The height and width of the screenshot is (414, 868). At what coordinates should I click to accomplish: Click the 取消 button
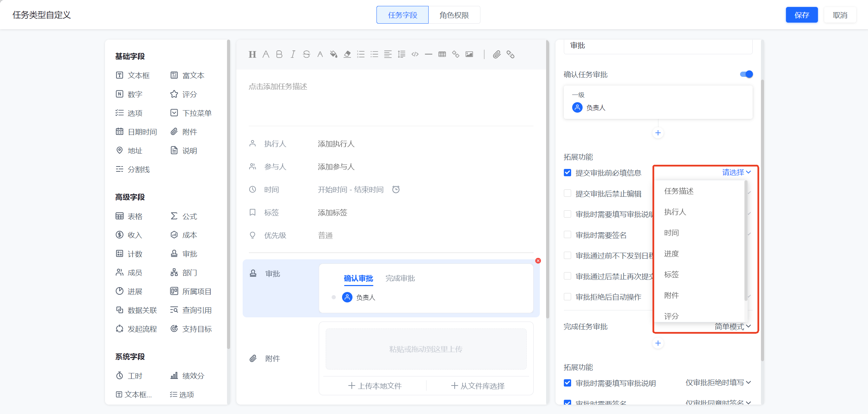(840, 15)
